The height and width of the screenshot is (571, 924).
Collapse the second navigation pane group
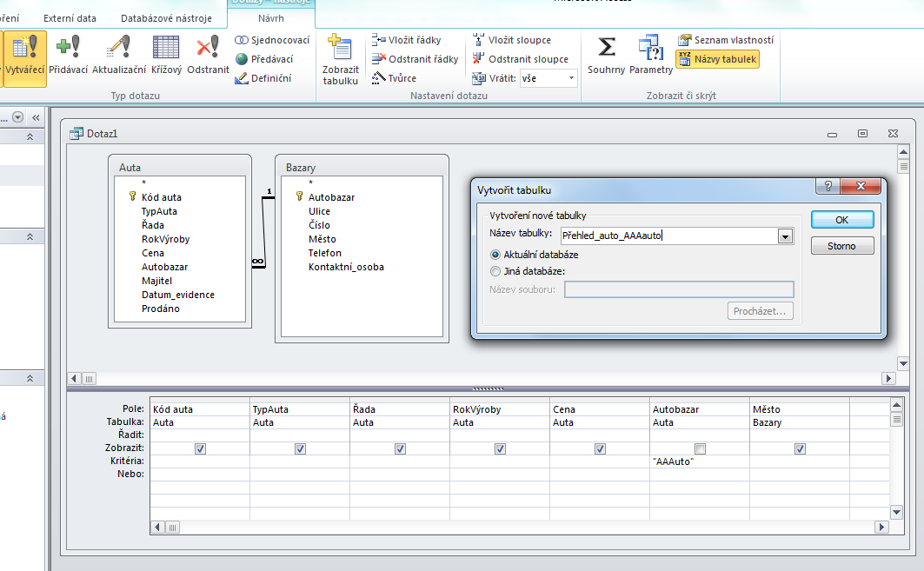click(30, 236)
